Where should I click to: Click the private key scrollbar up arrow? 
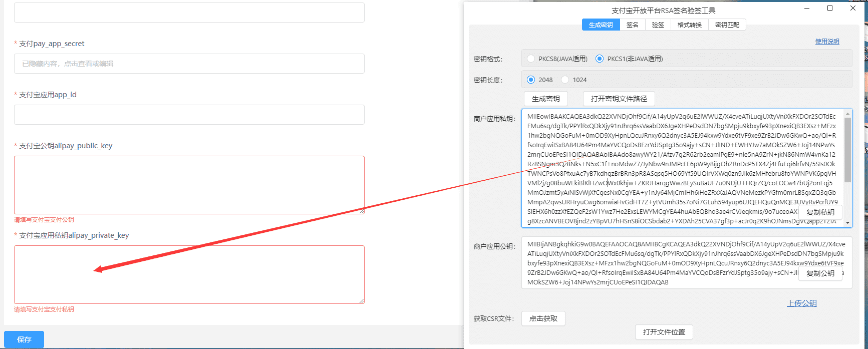(848, 114)
